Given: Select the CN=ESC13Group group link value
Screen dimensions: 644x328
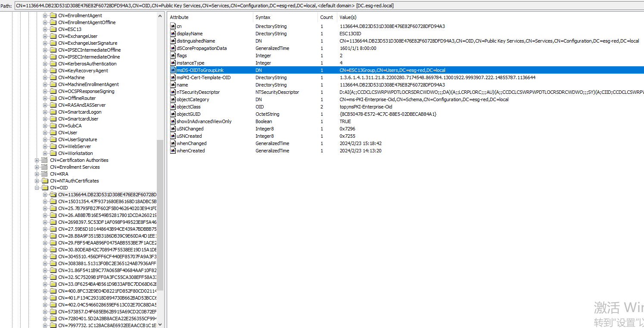Looking at the screenshot, I should (392, 70).
